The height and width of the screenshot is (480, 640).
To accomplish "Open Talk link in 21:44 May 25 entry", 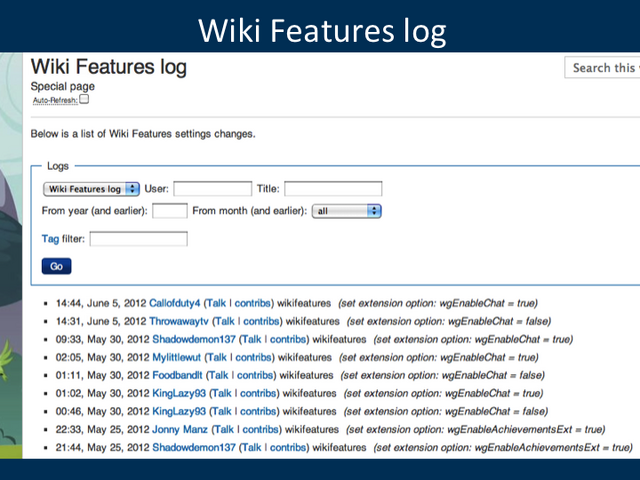I will (x=252, y=447).
